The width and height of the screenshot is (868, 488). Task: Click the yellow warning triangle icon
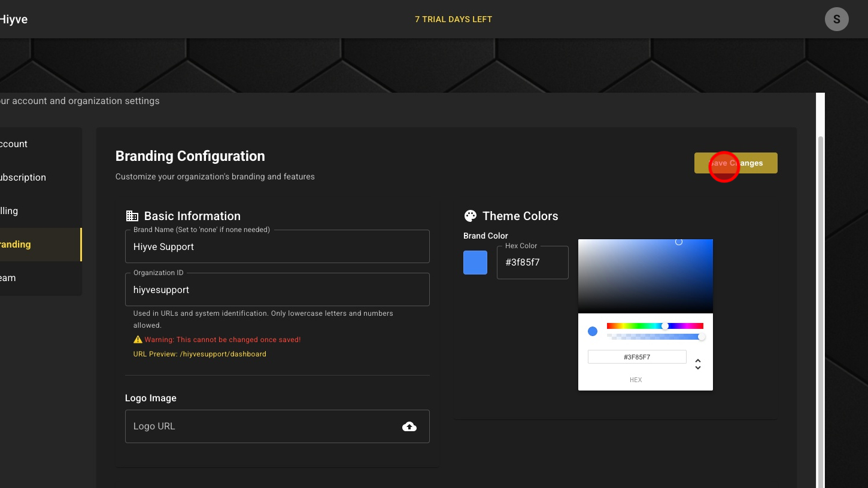pyautogui.click(x=138, y=340)
